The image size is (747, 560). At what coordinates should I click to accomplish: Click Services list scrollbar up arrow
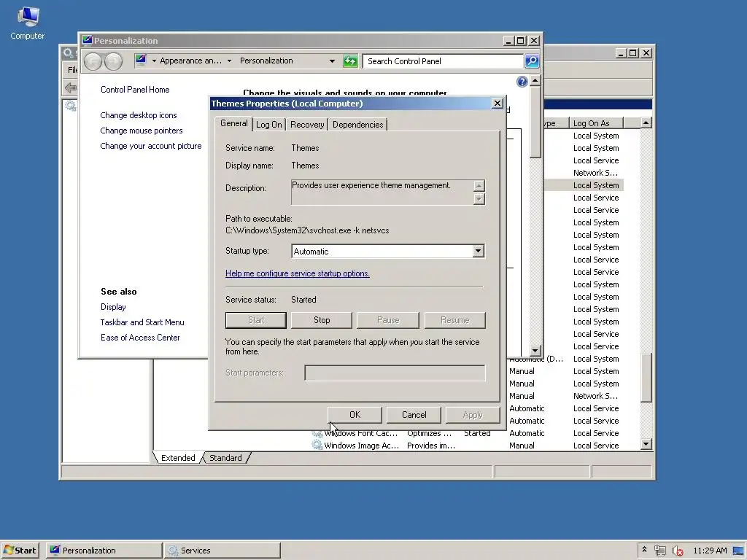[646, 122]
